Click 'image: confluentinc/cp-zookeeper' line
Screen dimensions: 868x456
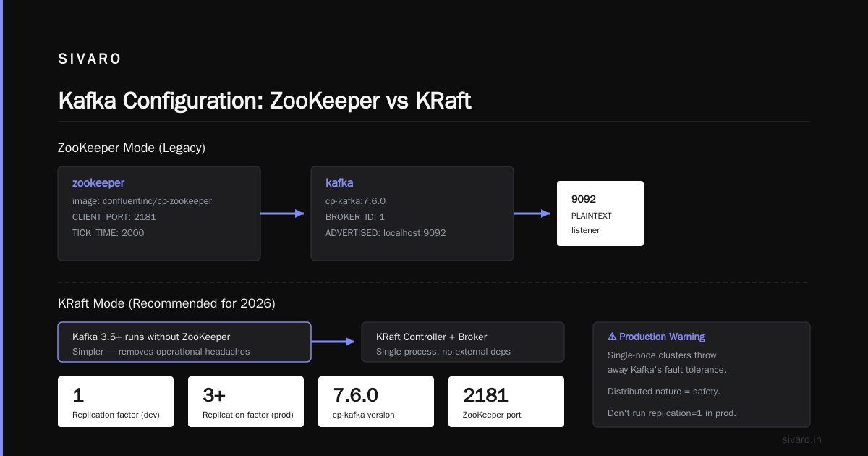142,200
